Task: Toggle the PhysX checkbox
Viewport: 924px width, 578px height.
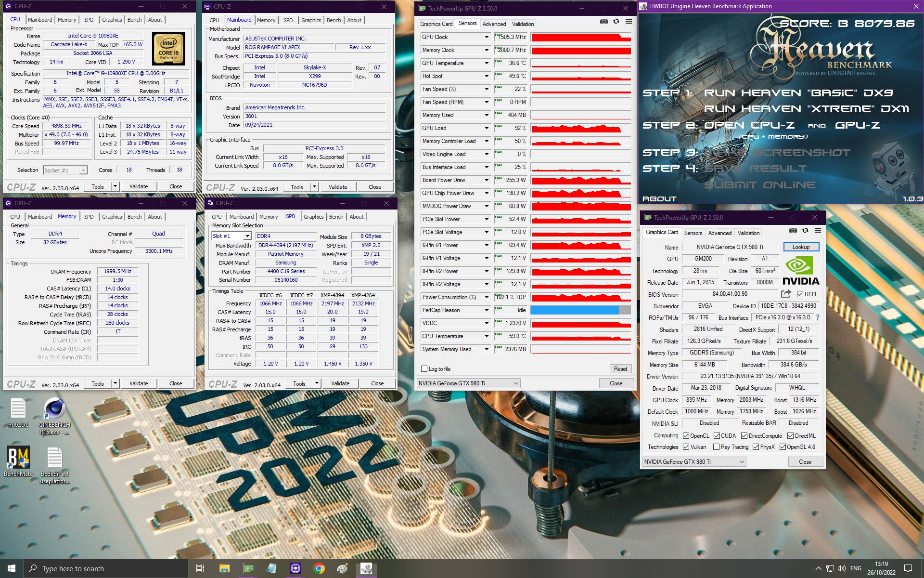Action: (x=756, y=447)
